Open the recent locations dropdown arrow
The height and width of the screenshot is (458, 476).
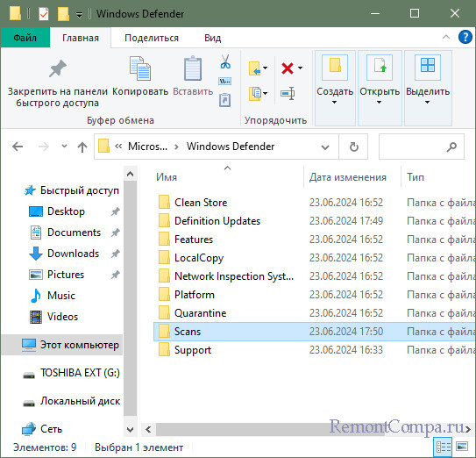click(64, 147)
